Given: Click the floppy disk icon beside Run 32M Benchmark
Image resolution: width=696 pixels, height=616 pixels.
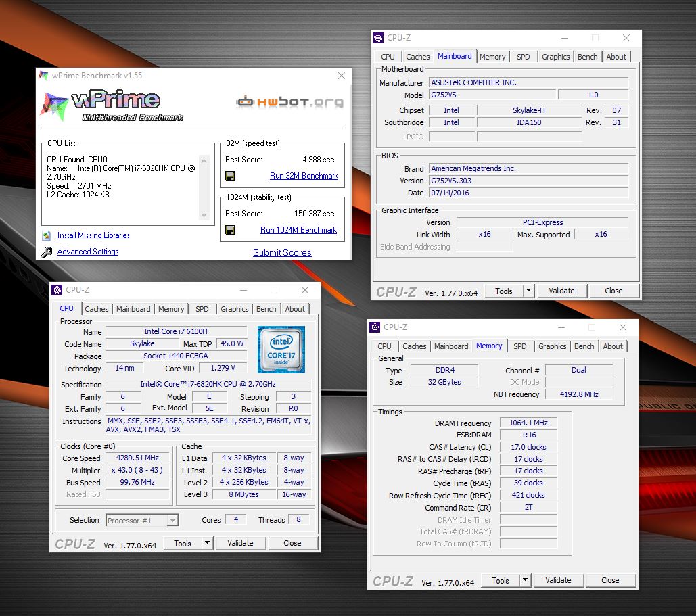Looking at the screenshot, I should coord(230,176).
